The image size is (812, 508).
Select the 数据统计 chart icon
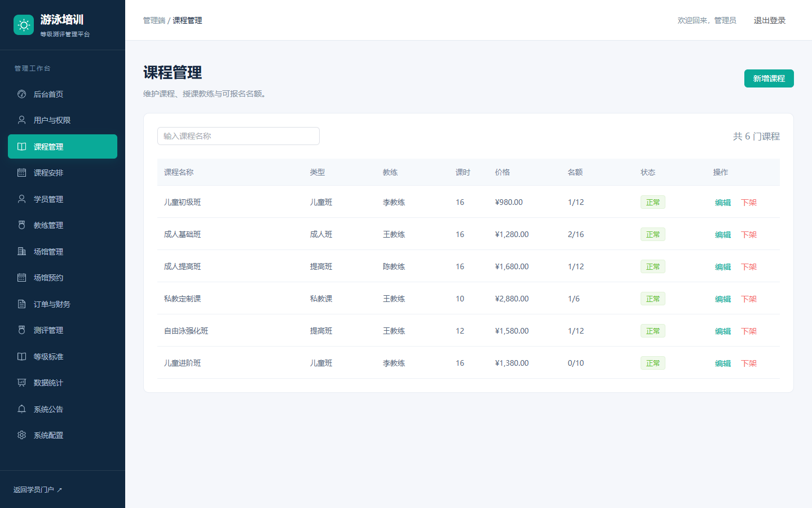click(21, 383)
